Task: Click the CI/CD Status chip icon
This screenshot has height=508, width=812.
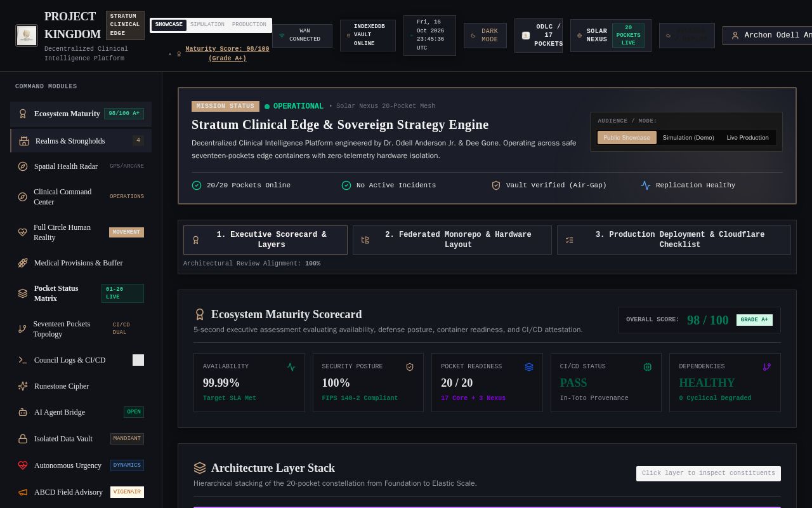Action: [648, 367]
